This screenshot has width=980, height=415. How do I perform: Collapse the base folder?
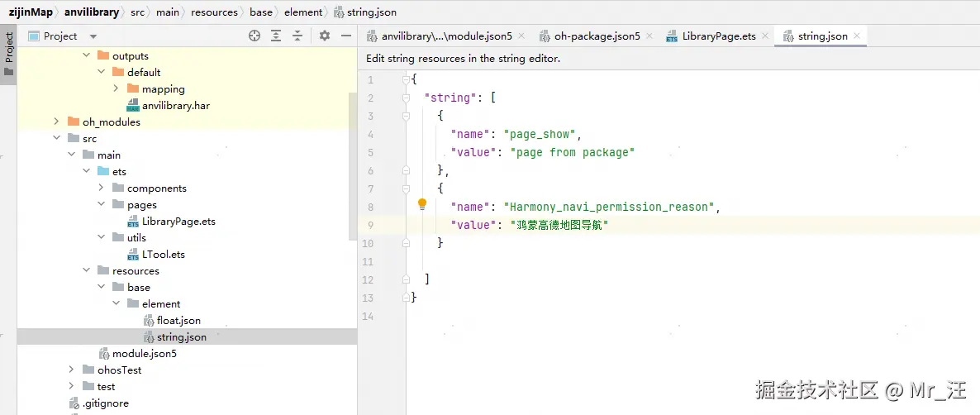click(x=102, y=288)
